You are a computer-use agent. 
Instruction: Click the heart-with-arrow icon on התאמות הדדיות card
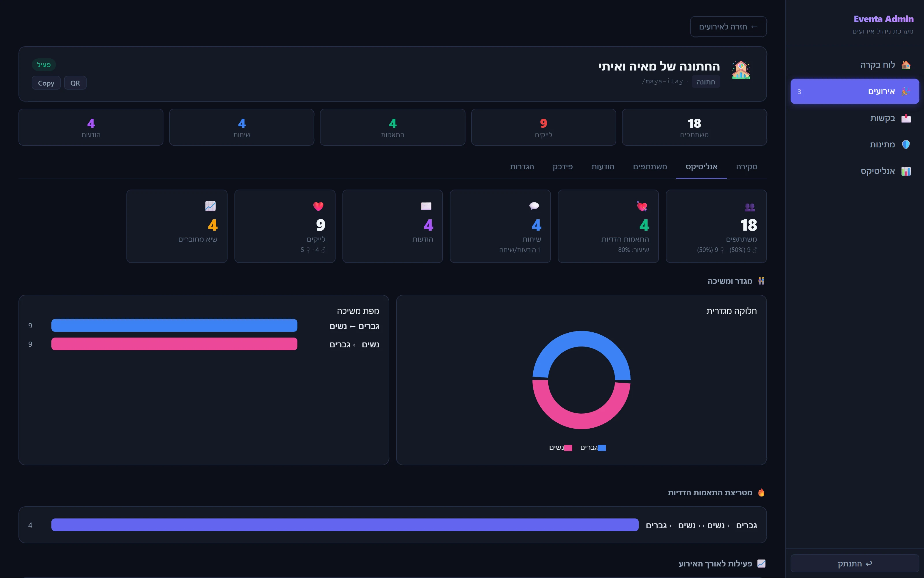point(642,206)
